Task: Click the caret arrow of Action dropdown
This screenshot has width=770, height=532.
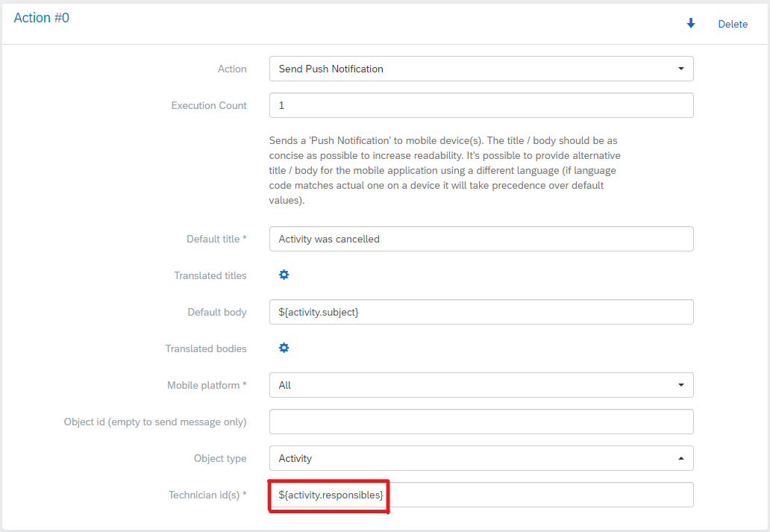Action: pos(680,69)
